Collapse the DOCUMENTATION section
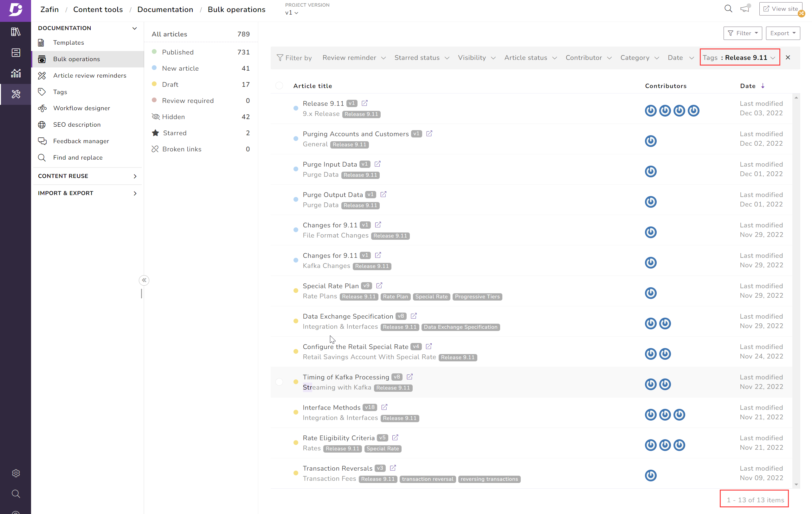The image size is (812, 514). (134, 28)
